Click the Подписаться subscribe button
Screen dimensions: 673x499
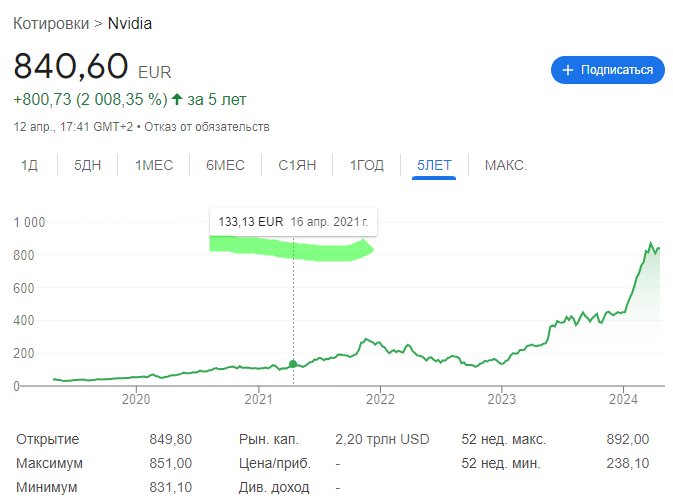click(607, 70)
